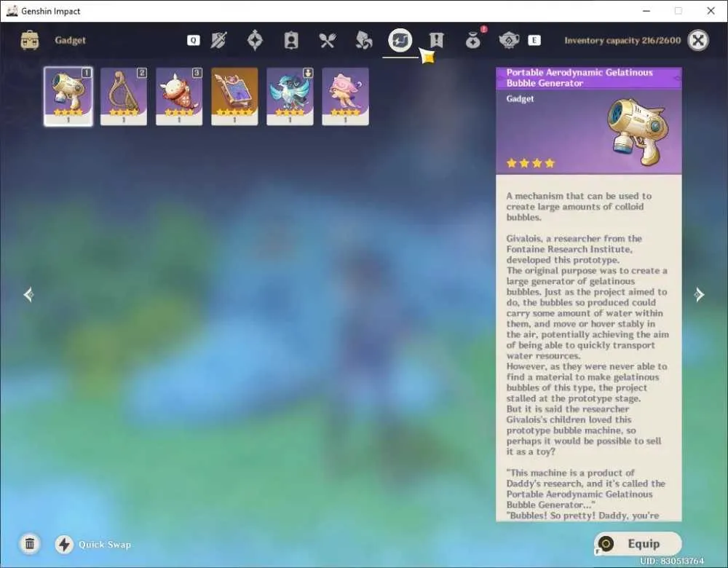Switch to the Artifacts tab icon
Viewport: 728px width, 568px height.
pyautogui.click(x=255, y=40)
